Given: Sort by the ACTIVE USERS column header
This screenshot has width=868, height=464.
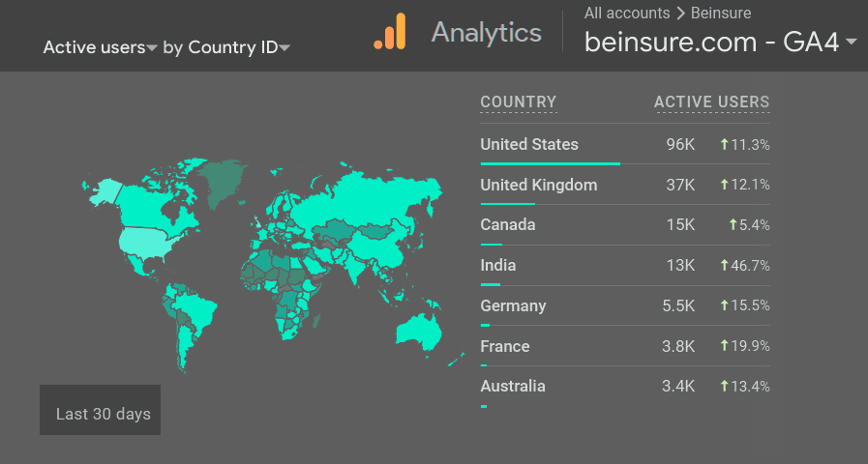Looking at the screenshot, I should pyautogui.click(x=712, y=102).
